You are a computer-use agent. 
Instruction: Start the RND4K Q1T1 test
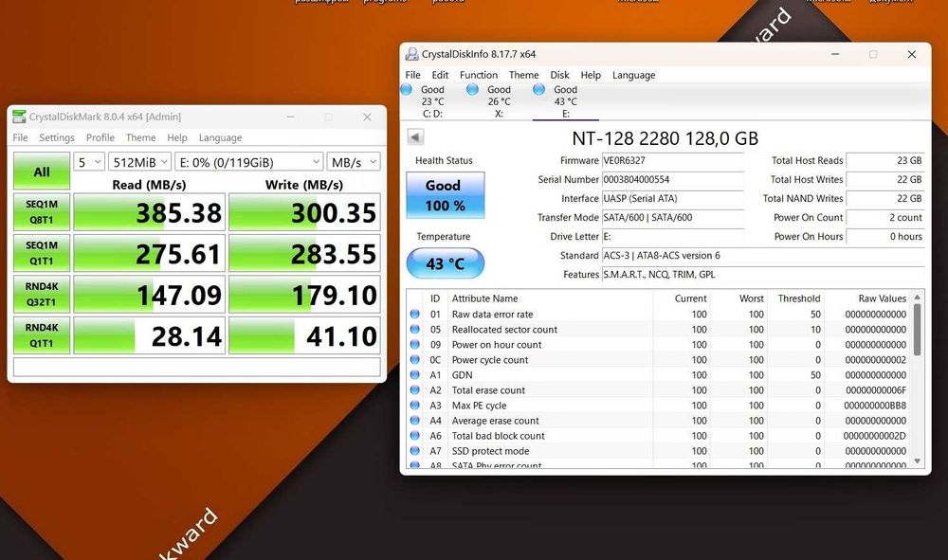pos(42,335)
